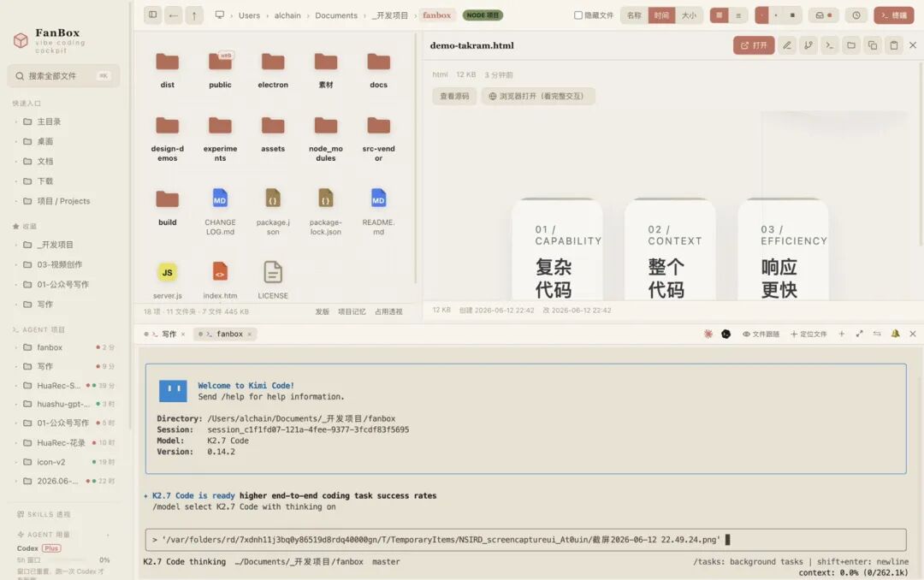Open terminal prompt icon in preview header
This screenshot has height=580, width=924.
829,44
